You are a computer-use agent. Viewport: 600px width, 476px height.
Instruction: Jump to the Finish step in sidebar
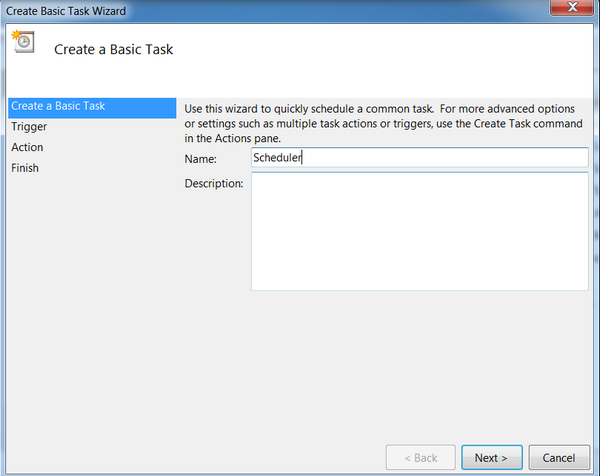(x=25, y=168)
